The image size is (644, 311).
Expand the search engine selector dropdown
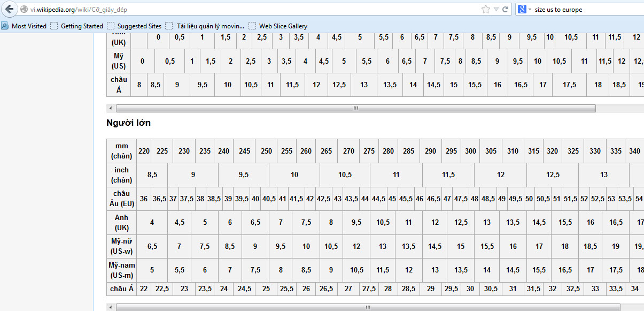point(530,10)
